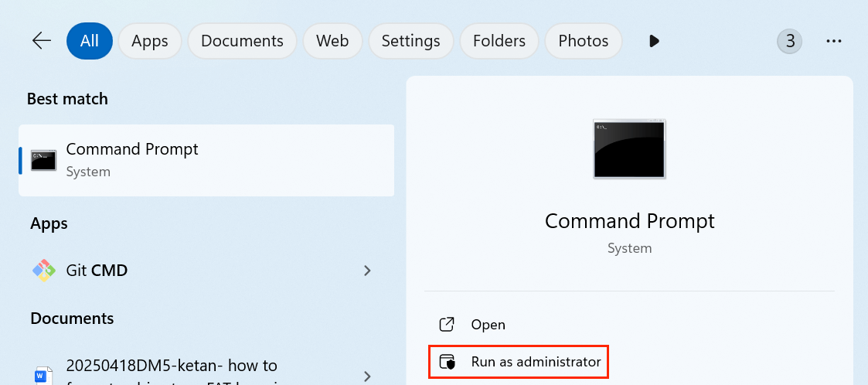This screenshot has width=868, height=385.
Task: Switch to the Web filter
Action: pos(332,41)
